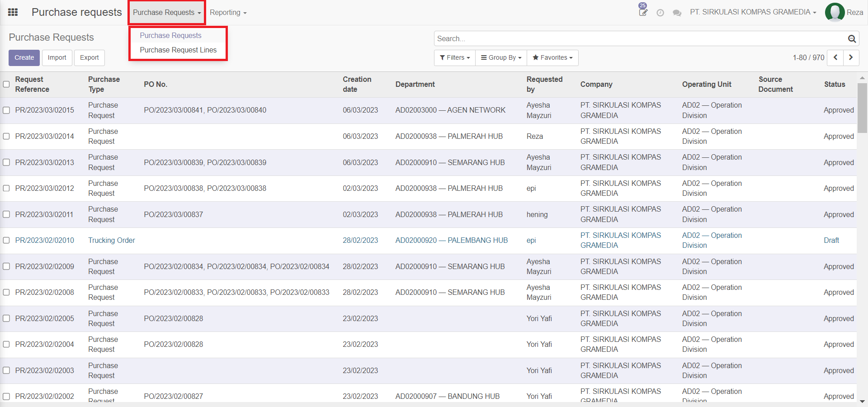Collapse the Purchase Requests top menu
This screenshot has height=407, width=868.
click(x=167, y=13)
